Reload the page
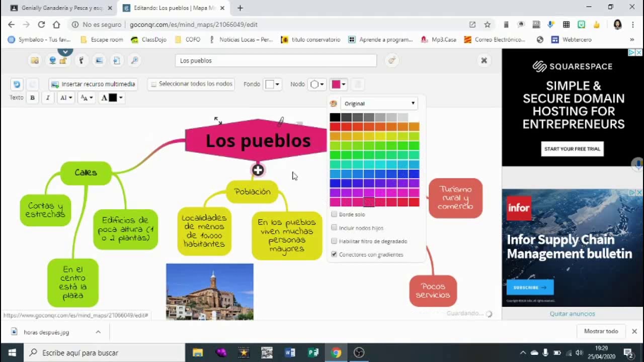Image resolution: width=644 pixels, height=362 pixels. pyautogui.click(x=41, y=24)
